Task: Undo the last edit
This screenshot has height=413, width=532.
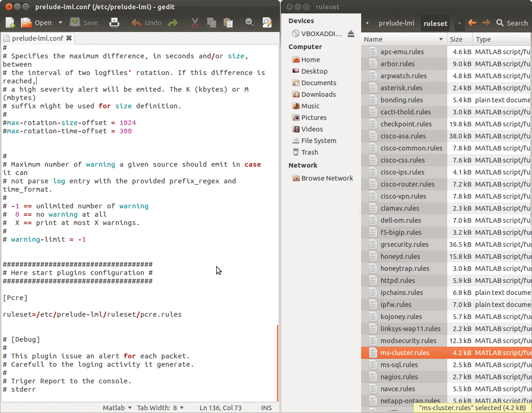Action: point(146,23)
